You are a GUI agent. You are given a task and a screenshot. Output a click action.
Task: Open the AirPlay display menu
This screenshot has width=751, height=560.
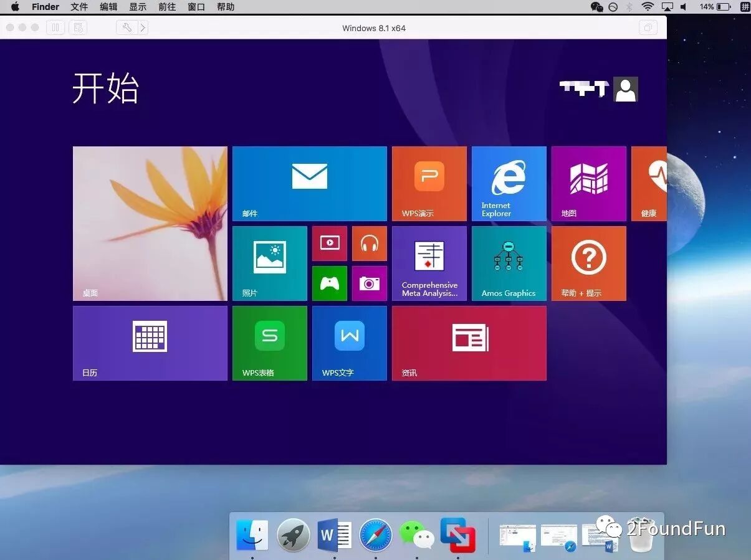667,7
